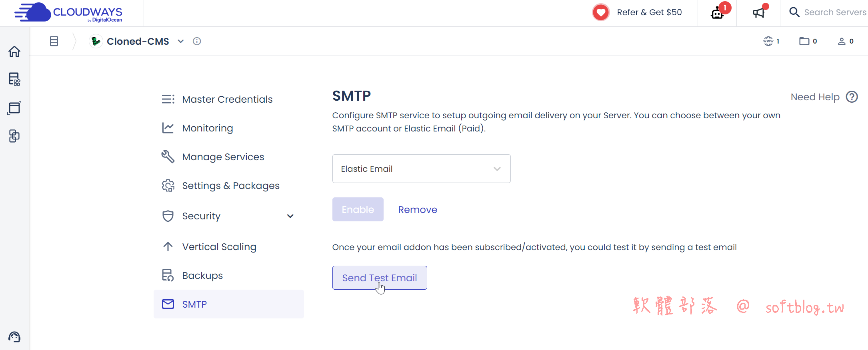Click the heart Refer & Get $50 icon
868x350 pixels.
click(601, 12)
